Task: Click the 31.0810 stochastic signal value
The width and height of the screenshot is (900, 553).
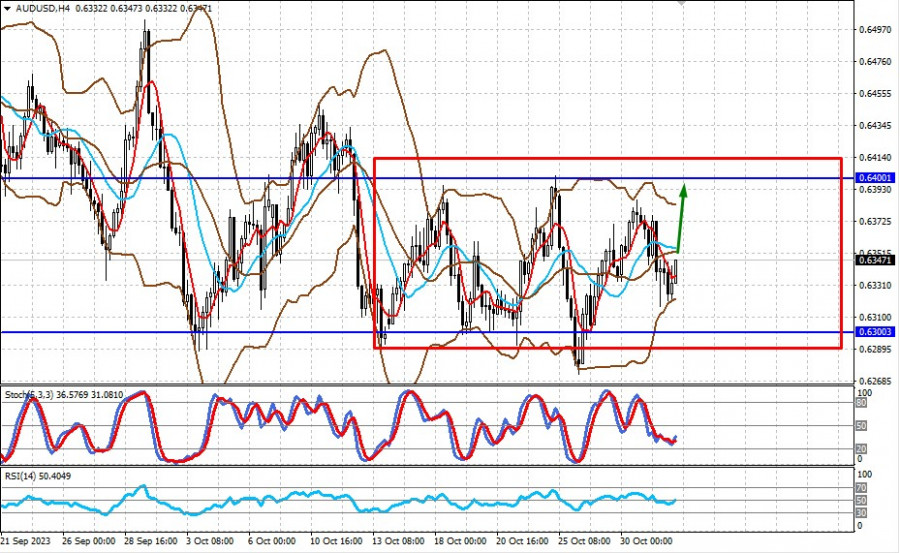Action: click(106, 395)
